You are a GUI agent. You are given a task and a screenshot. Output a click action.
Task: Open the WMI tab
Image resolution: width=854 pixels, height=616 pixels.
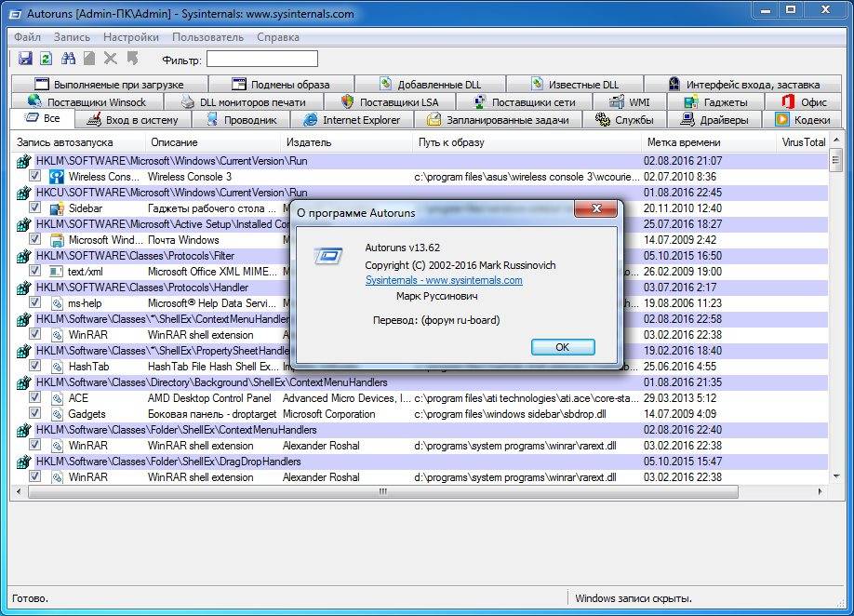tap(629, 101)
